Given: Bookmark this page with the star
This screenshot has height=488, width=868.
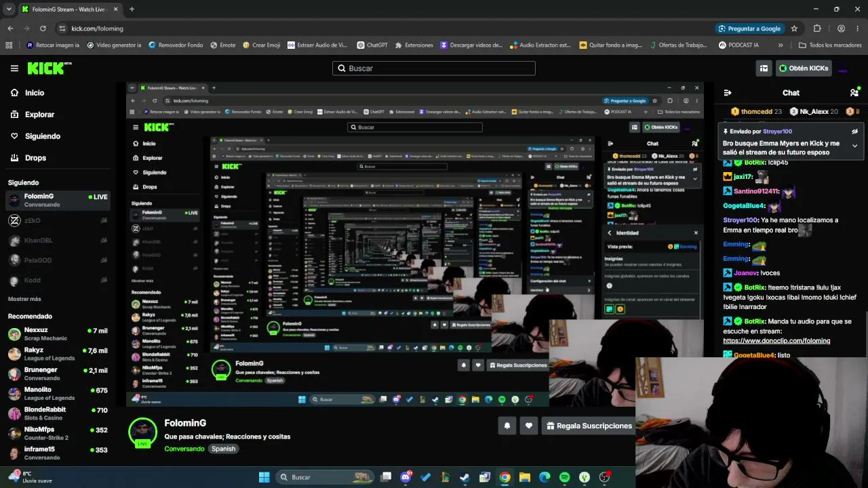Looking at the screenshot, I should pyautogui.click(x=794, y=28).
